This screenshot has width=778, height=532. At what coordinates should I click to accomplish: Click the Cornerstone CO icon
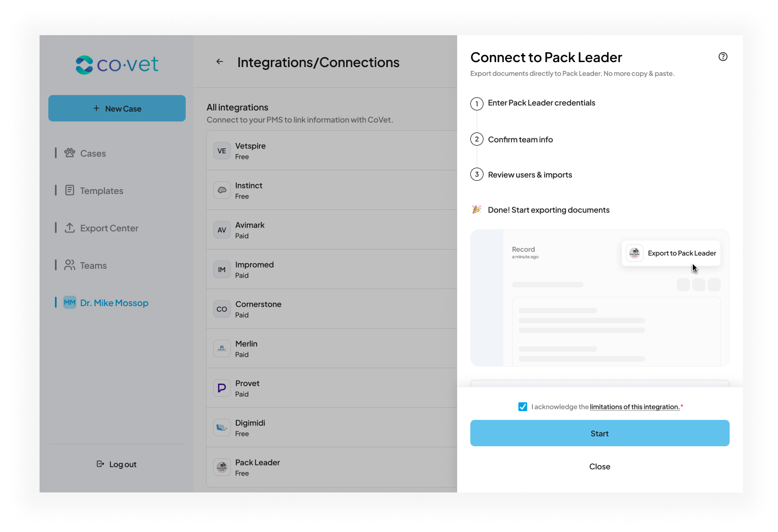[222, 309]
